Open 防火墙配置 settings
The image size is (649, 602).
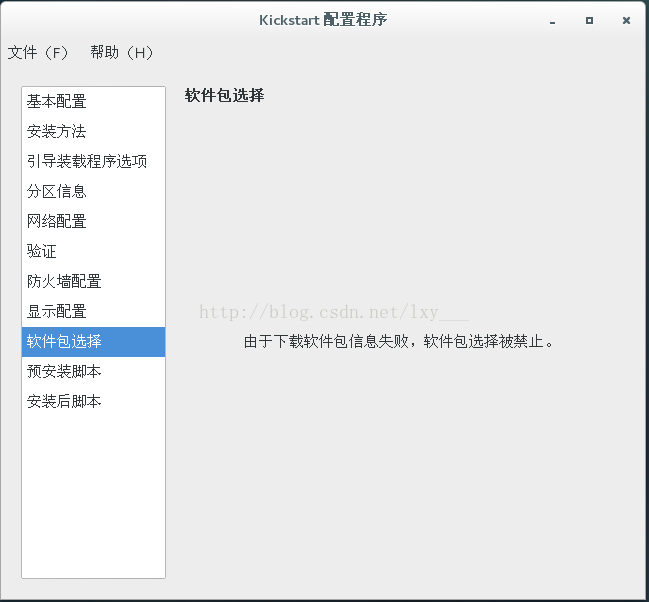pos(94,282)
